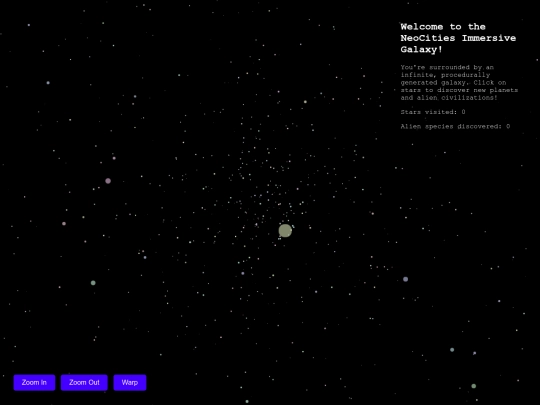Click the Zoom Out button
This screenshot has height=405, width=540.
click(84, 383)
